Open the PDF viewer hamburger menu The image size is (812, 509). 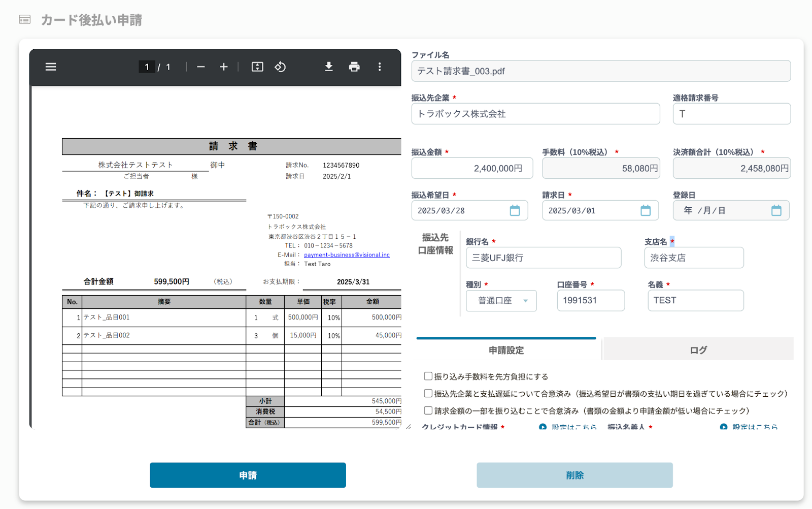50,67
